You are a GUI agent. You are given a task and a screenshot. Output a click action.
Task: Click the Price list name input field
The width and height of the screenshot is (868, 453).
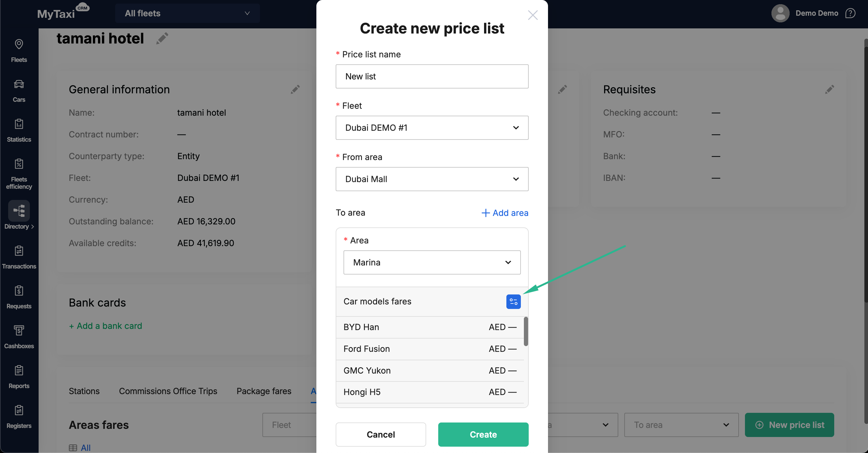(x=432, y=77)
